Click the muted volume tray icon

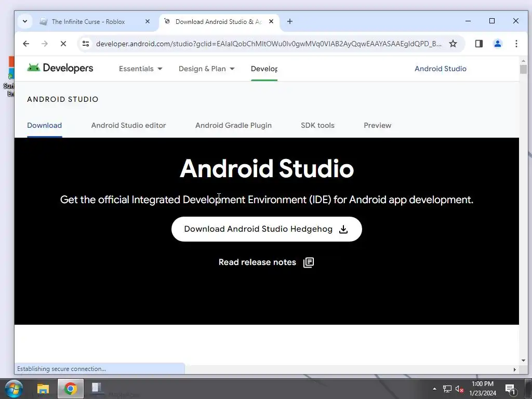coord(459,389)
